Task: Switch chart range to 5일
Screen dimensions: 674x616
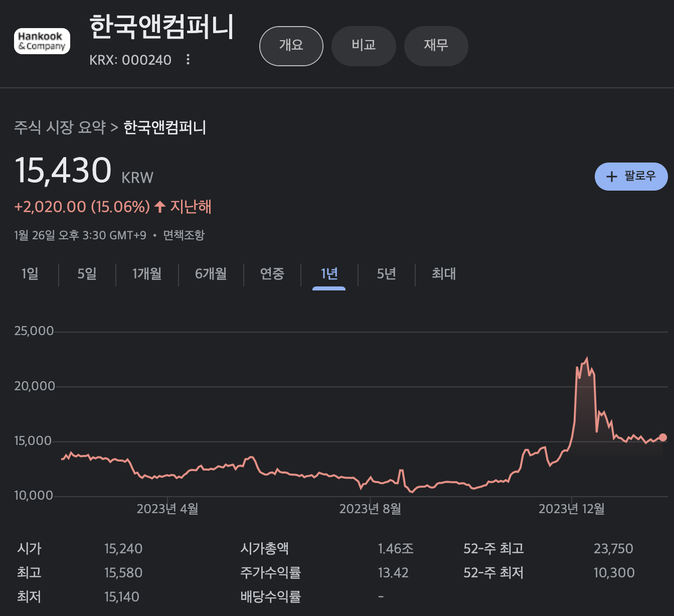Action: pos(87,274)
